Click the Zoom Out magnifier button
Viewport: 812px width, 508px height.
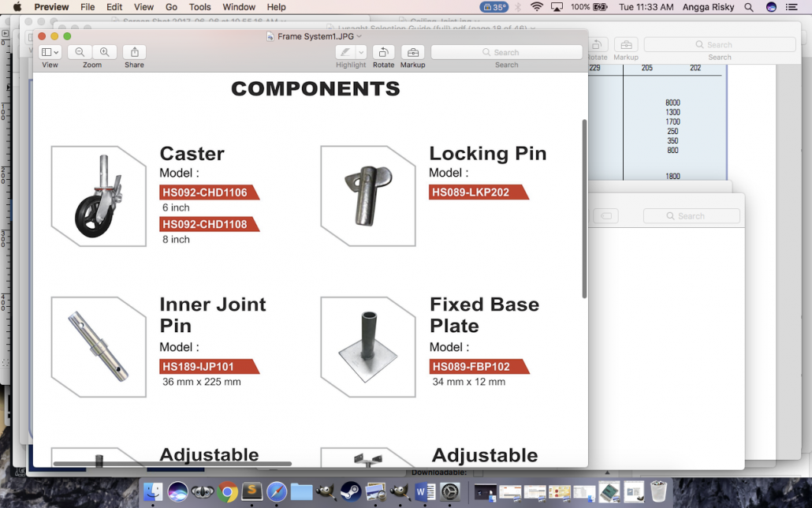pyautogui.click(x=80, y=52)
